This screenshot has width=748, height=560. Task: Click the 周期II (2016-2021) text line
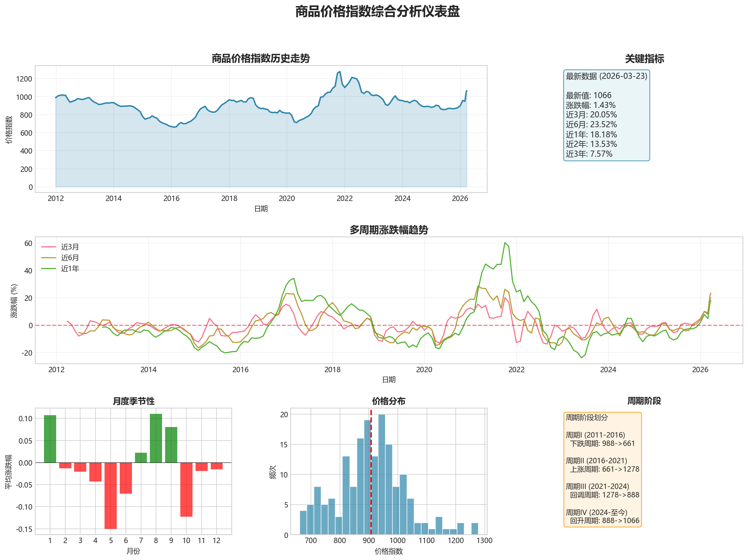[596, 461]
